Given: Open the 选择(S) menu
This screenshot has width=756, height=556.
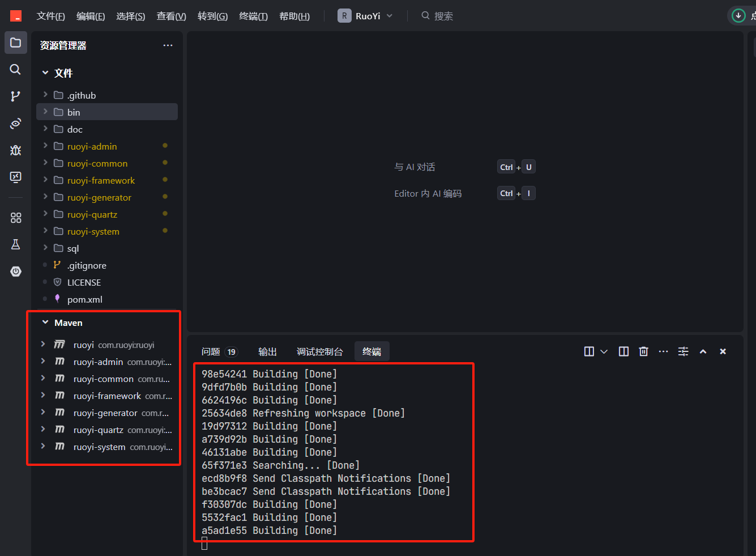Looking at the screenshot, I should coord(131,16).
